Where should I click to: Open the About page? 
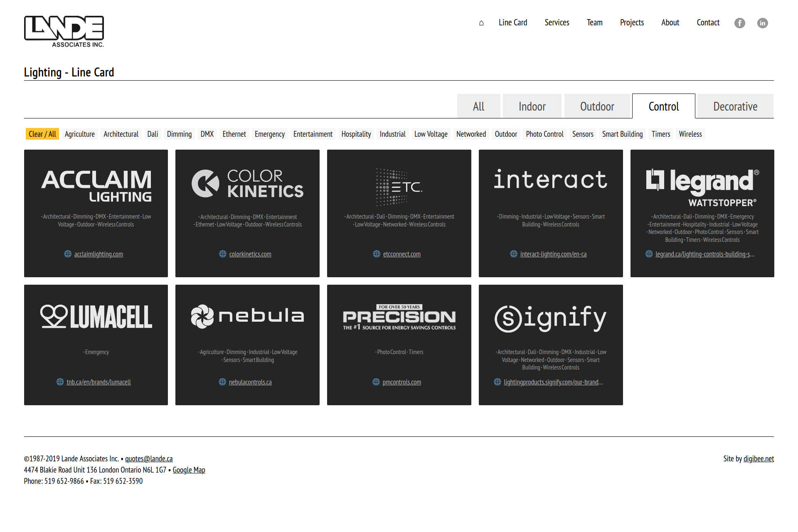pyautogui.click(x=670, y=23)
